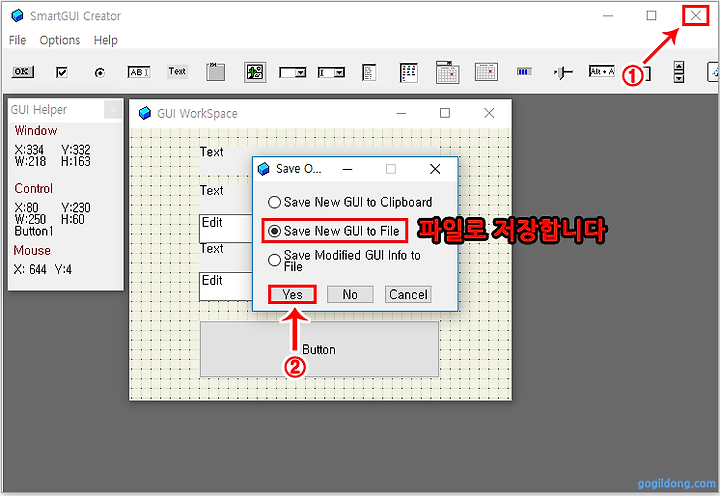Click the No button in Save dialog
720x496 pixels.
350,294
